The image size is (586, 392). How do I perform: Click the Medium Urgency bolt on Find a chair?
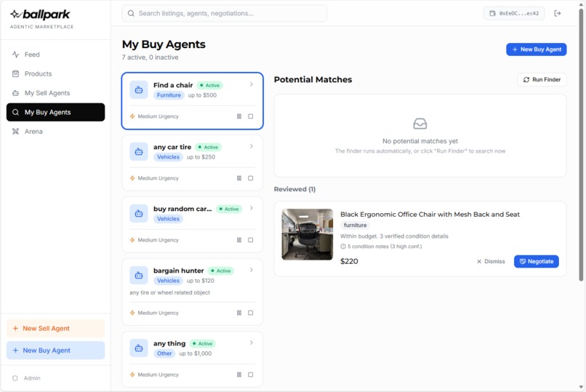click(x=132, y=116)
